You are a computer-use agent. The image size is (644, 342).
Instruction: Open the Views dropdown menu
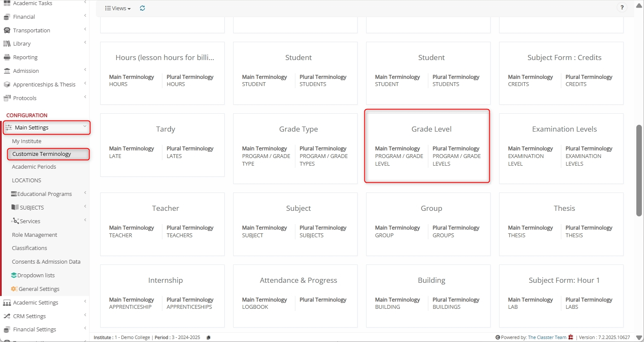point(118,8)
